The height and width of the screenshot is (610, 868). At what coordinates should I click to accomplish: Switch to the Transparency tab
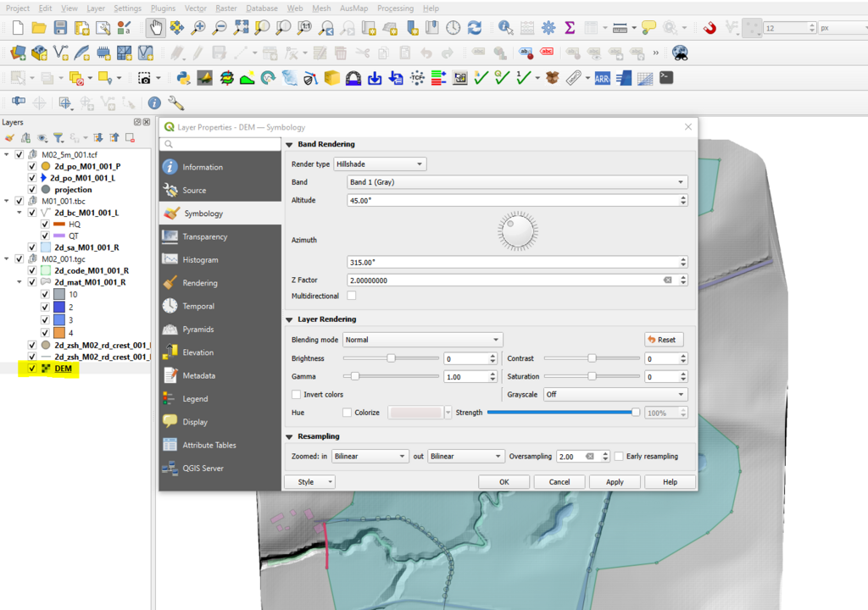[x=204, y=236]
